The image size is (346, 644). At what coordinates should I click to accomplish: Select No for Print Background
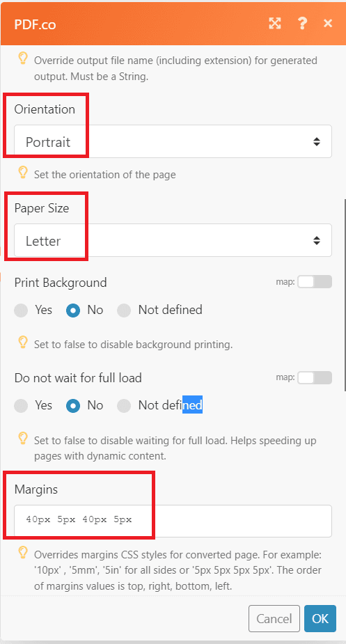[73, 311]
